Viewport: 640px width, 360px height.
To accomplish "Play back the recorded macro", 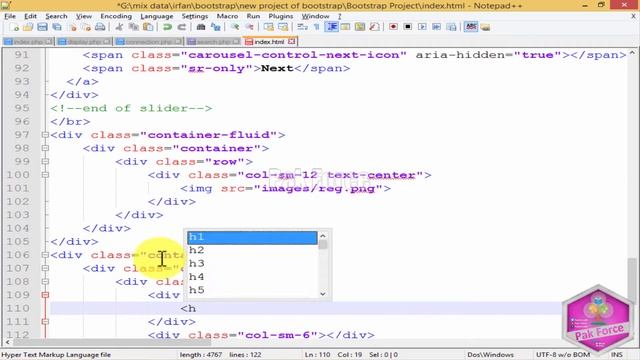I will click(x=422, y=27).
